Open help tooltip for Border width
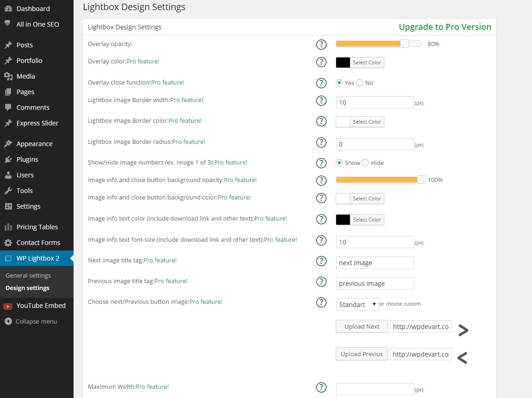Screen dimensions: 532x398 [x=321, y=101]
